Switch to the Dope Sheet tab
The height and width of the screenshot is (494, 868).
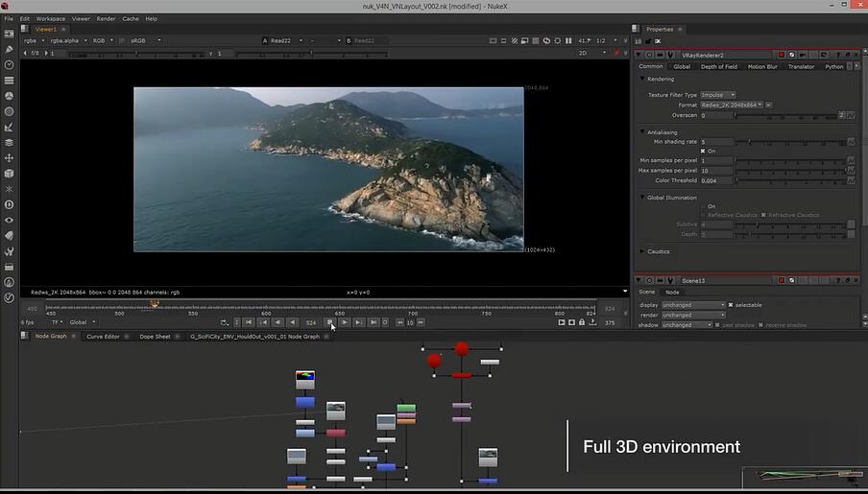point(155,337)
